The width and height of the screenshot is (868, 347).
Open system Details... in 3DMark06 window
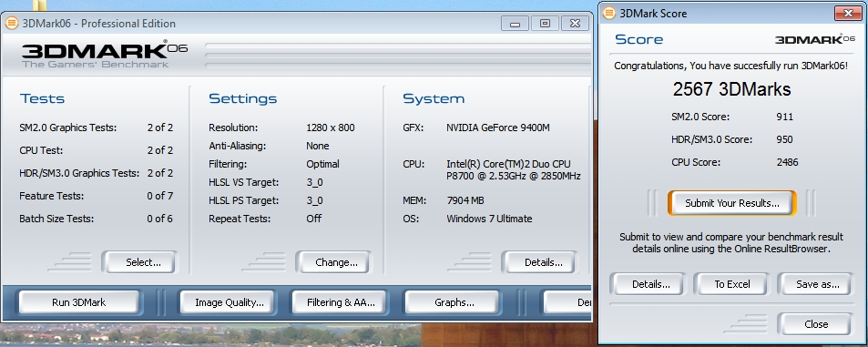pos(540,262)
